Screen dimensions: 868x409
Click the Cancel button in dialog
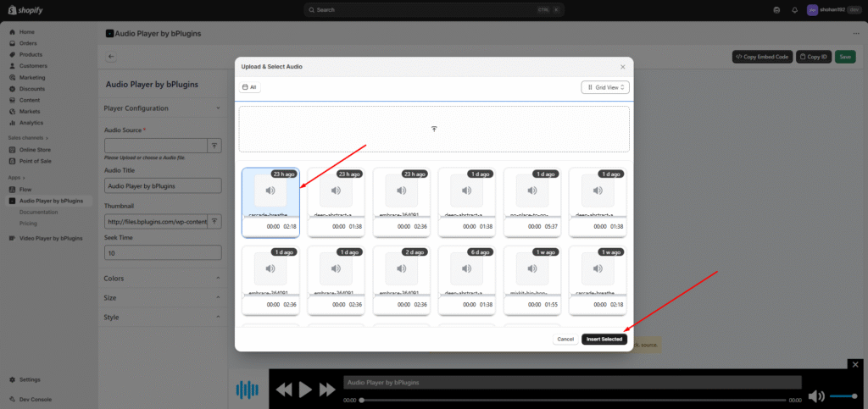click(x=565, y=339)
